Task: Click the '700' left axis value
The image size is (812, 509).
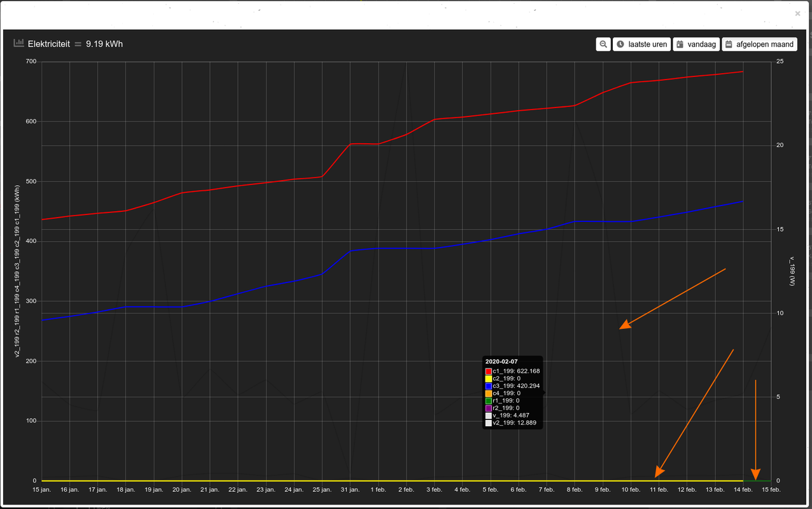Action: click(31, 62)
